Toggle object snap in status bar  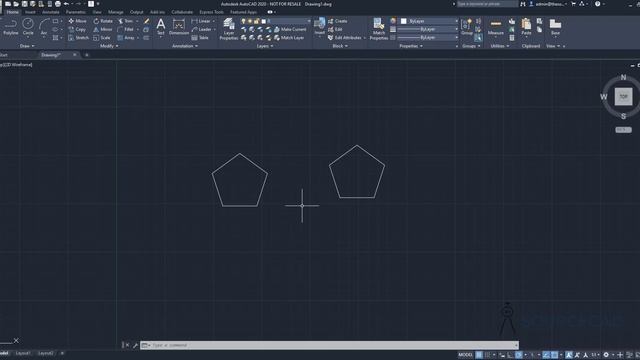click(x=554, y=355)
